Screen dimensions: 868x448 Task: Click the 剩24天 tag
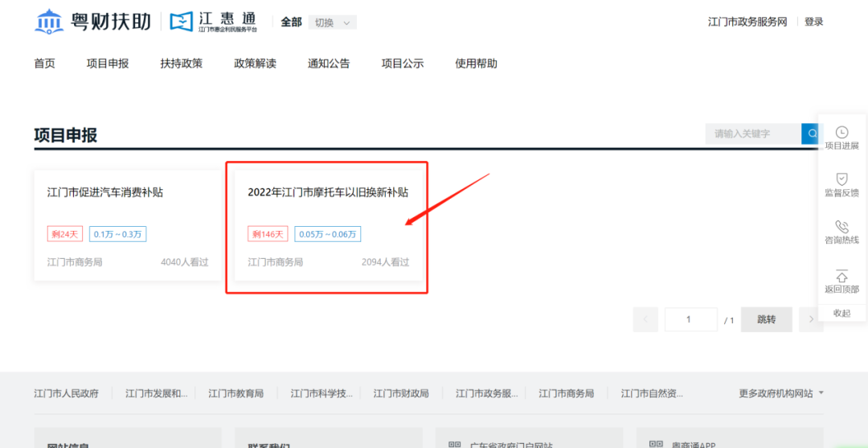pyautogui.click(x=65, y=234)
